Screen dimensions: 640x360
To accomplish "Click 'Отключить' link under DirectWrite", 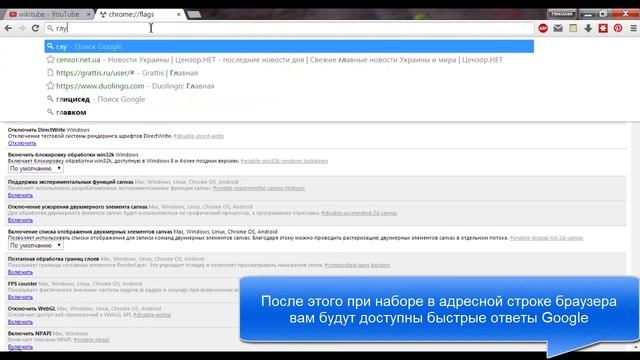I will [22, 143].
